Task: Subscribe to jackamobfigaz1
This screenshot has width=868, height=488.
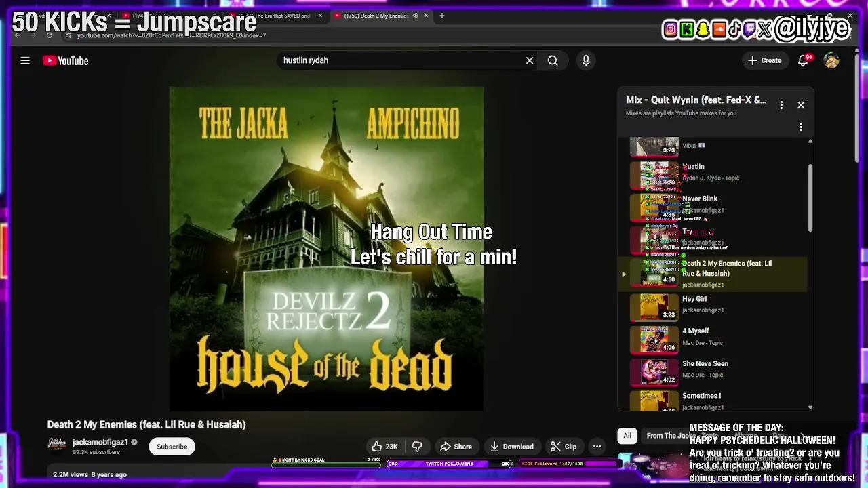Action: pyautogui.click(x=172, y=447)
